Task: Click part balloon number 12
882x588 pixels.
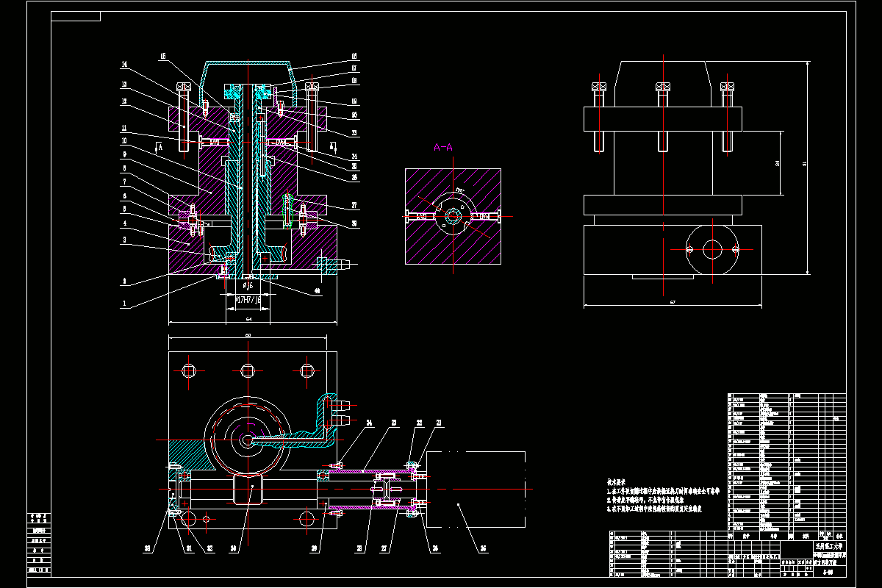Action: [x=125, y=101]
